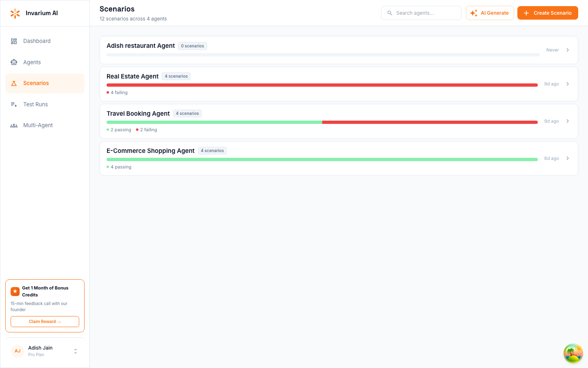Click the Scenarios flask icon in sidebar
Viewport: 588px width, 368px height.
pos(14,83)
